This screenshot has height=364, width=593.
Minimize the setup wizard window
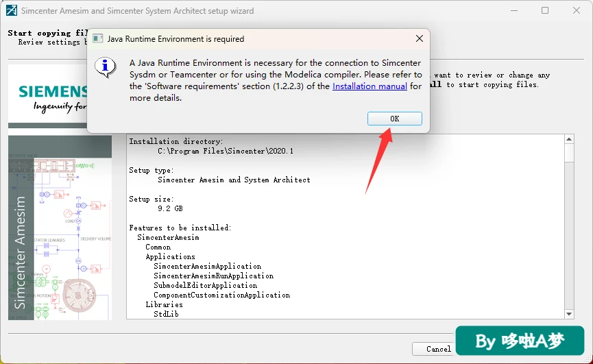point(514,10)
